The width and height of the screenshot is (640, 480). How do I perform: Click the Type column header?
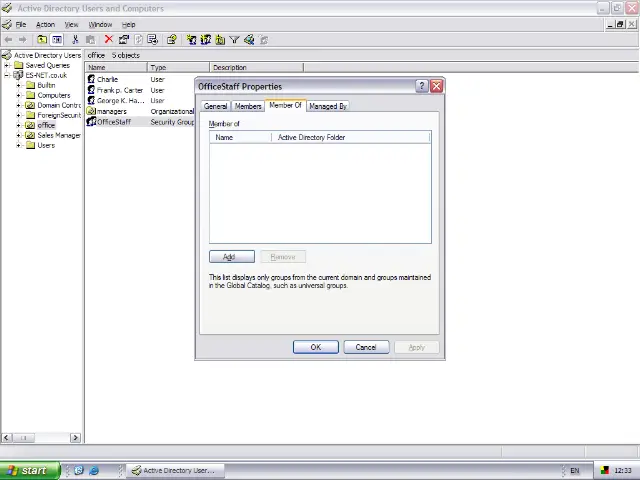click(x=178, y=67)
